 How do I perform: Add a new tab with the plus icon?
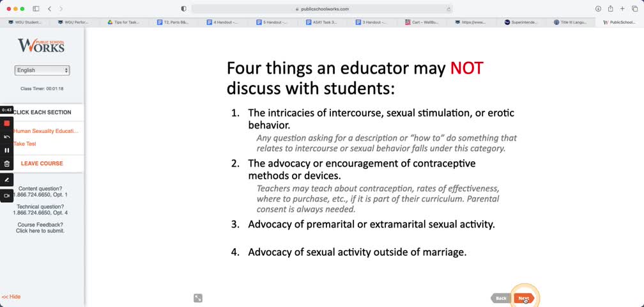point(623,8)
